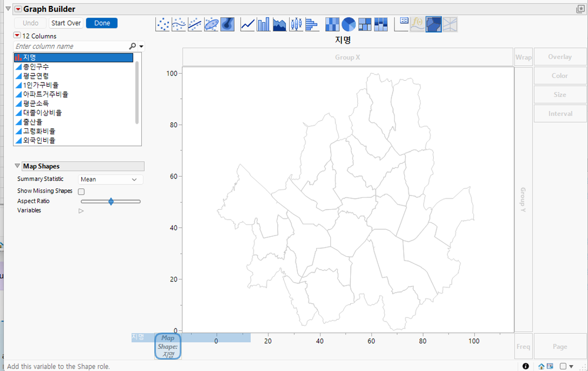The image size is (588, 371).
Task: Select the Parallel plot icon
Action: (x=450, y=24)
